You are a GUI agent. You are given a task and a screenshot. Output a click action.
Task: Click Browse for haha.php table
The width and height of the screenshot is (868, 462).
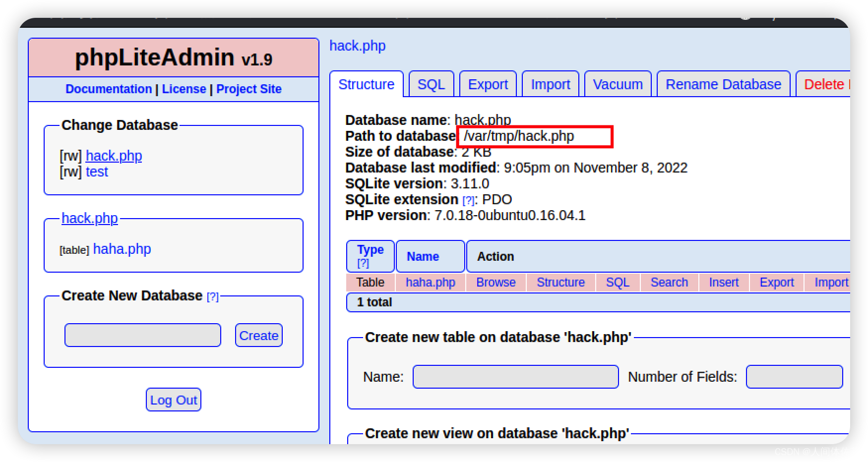pyautogui.click(x=496, y=282)
